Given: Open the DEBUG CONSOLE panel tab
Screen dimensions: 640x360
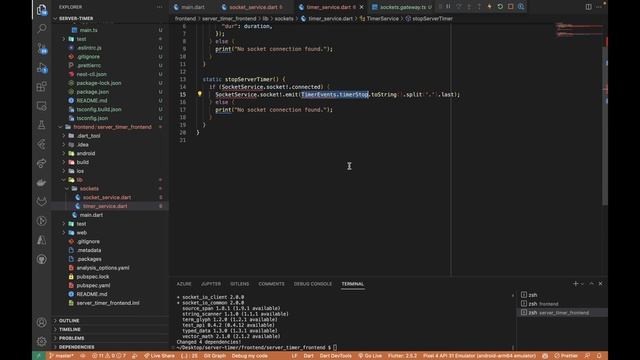Looking at the screenshot, I should 313,284.
